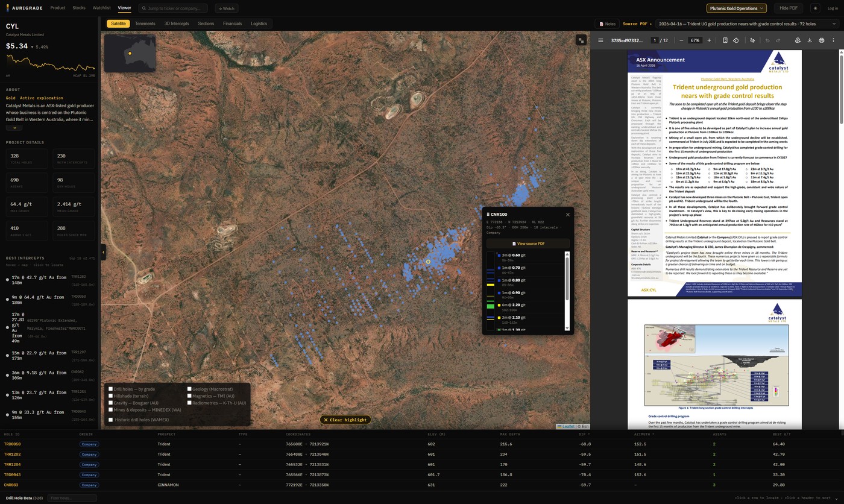Open the Watchlist nav item
Screen dimensions: 844x504
[x=102, y=8]
